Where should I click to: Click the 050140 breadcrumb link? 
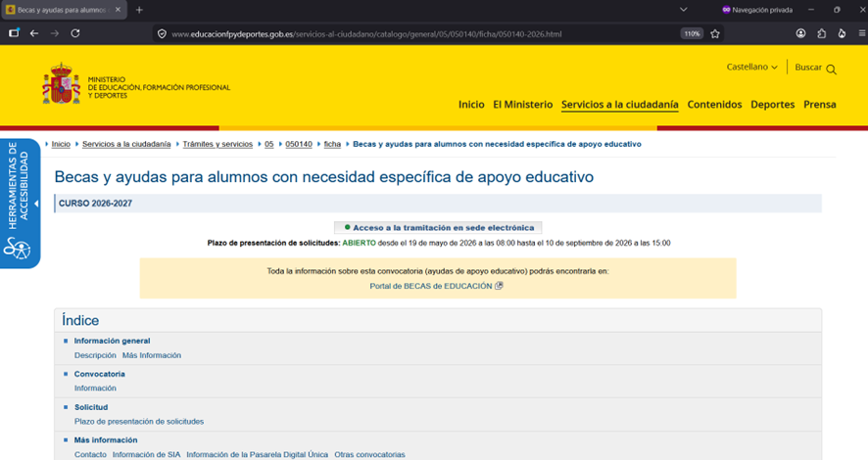[299, 144]
